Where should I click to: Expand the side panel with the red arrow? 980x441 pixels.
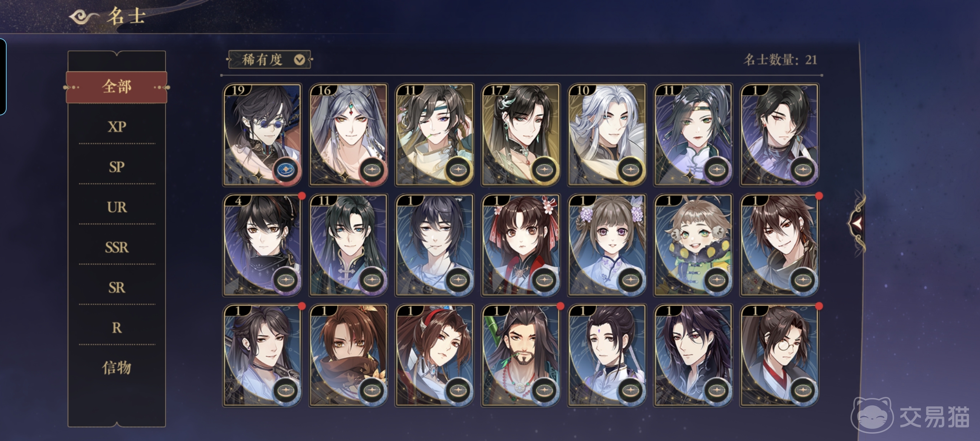(x=856, y=223)
